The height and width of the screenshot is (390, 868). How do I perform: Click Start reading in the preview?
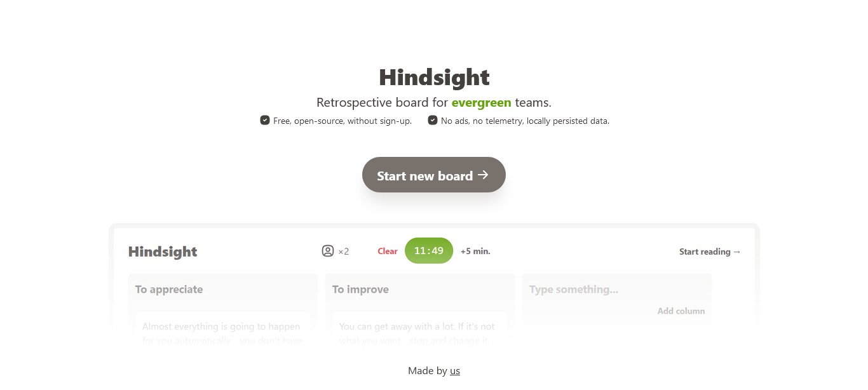tap(710, 252)
